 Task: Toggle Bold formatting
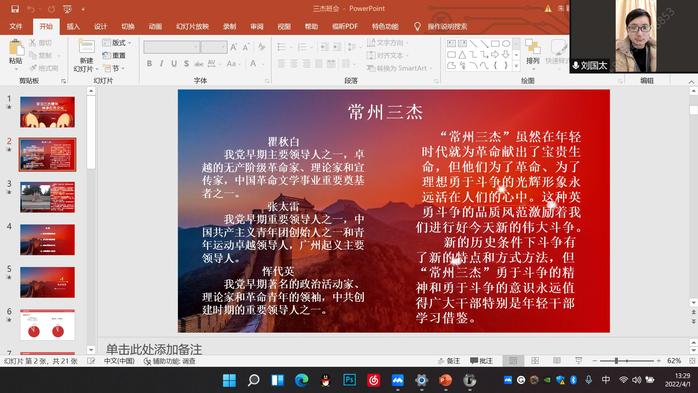click(x=150, y=64)
